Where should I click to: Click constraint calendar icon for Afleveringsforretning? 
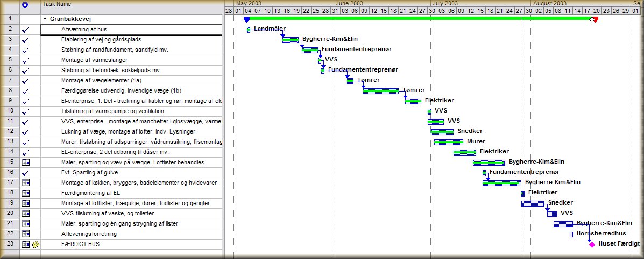coord(26,234)
